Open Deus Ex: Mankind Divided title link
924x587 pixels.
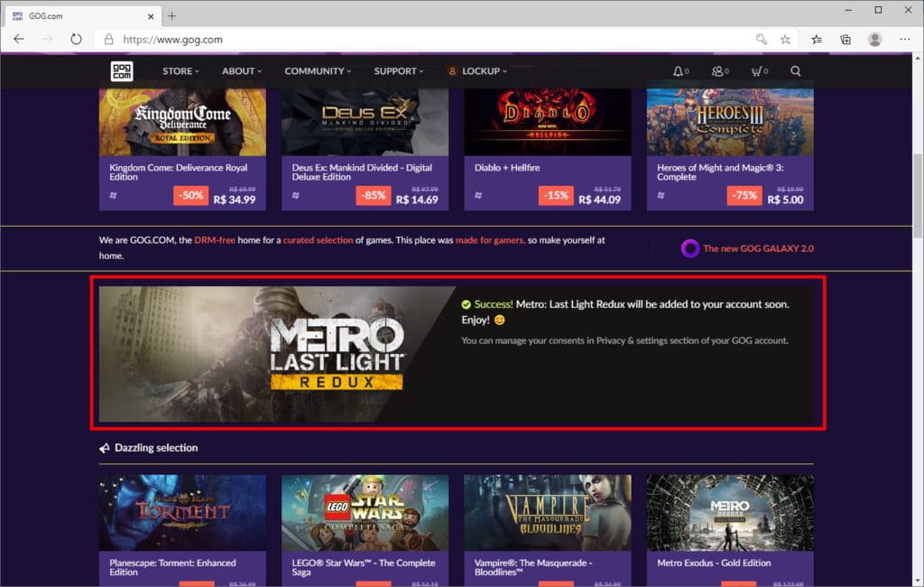362,172
